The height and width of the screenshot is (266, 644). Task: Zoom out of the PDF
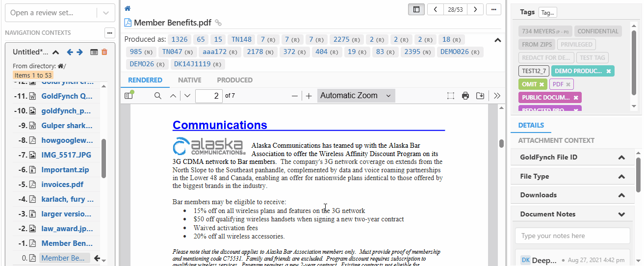tap(295, 96)
